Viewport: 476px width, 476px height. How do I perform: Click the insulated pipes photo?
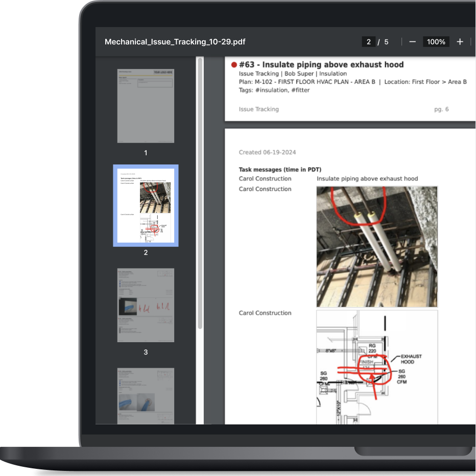coord(377,246)
